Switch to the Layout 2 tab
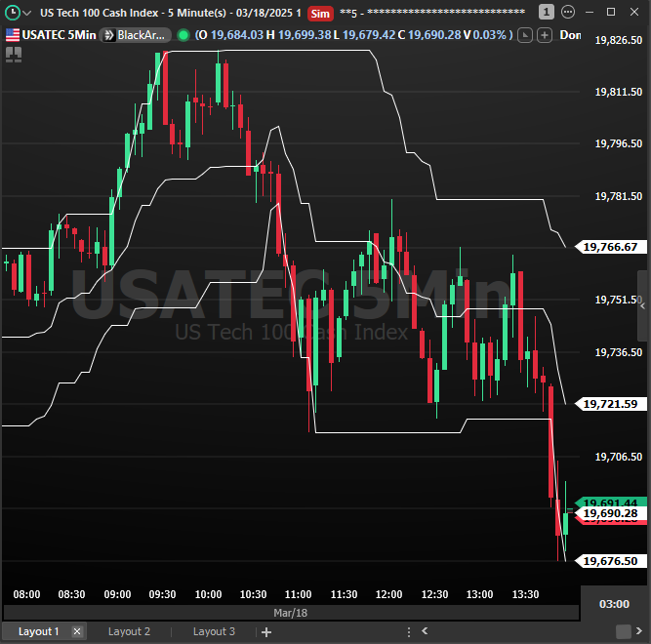 tap(129, 631)
